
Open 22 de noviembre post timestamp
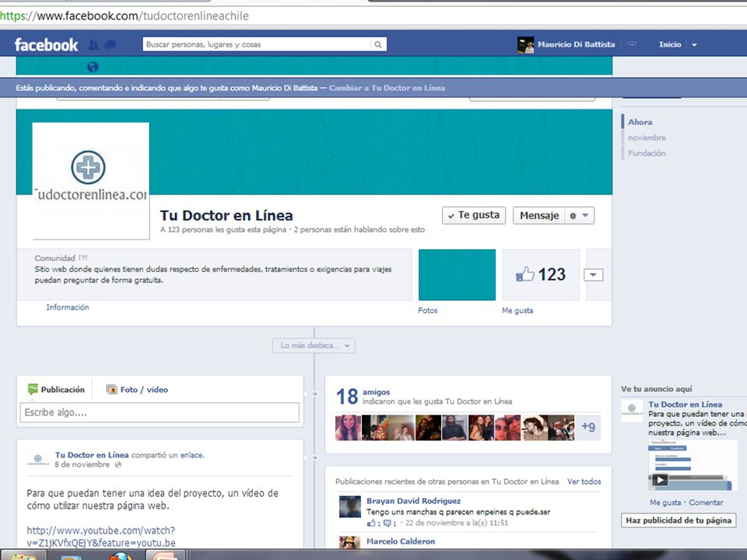[457, 523]
